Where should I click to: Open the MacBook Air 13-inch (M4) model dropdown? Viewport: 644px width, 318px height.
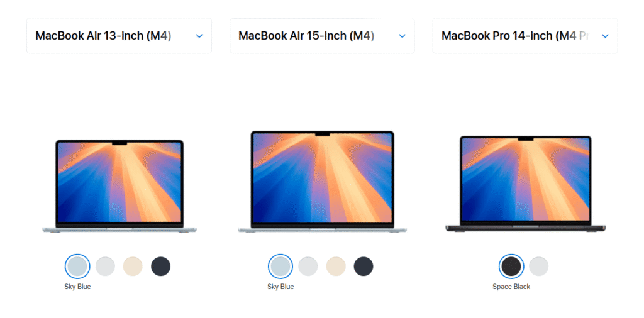(x=119, y=36)
